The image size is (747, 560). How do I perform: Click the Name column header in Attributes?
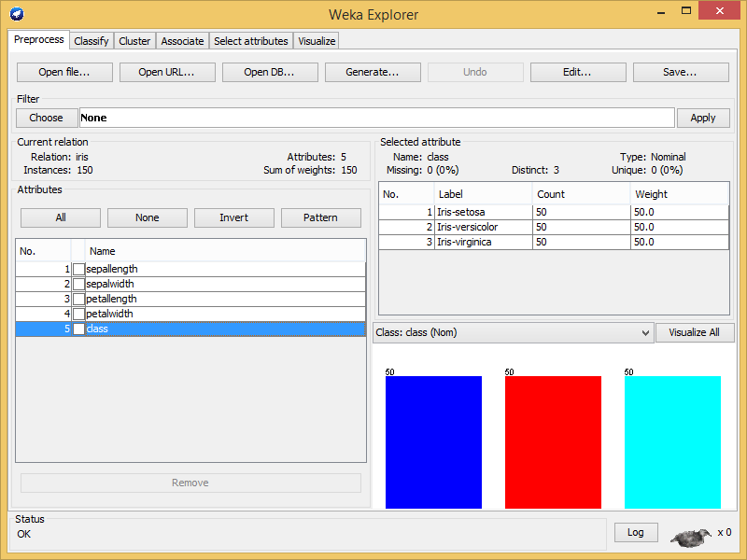point(225,251)
